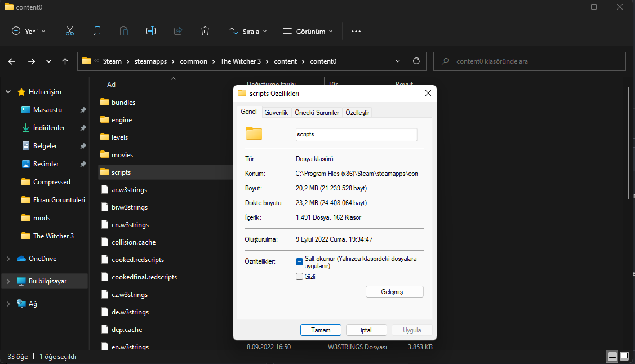Switch to the Güvenlik tab
This screenshot has height=364, width=635.
(276, 113)
